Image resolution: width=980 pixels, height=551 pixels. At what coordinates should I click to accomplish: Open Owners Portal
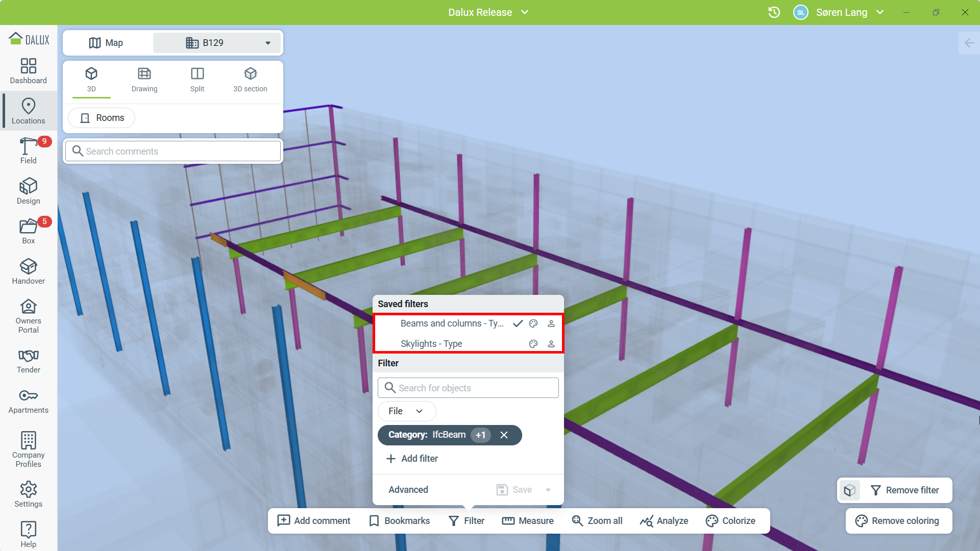(x=29, y=316)
